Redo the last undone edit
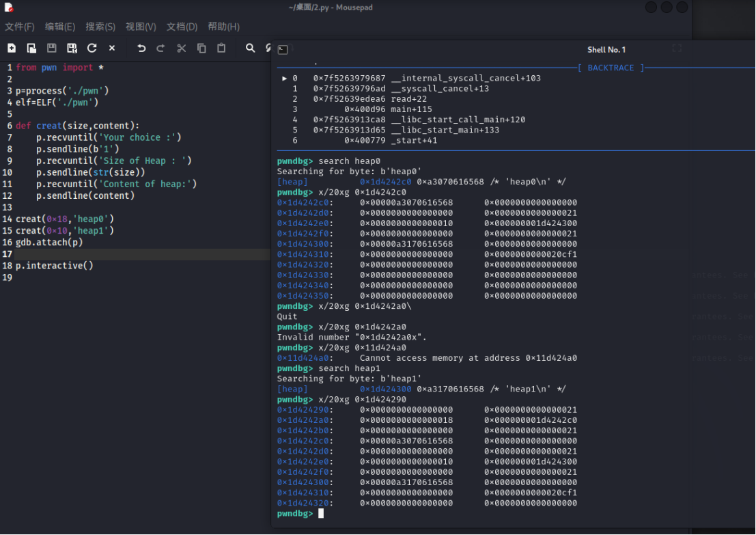Image resolution: width=756 pixels, height=535 pixels. tap(161, 48)
